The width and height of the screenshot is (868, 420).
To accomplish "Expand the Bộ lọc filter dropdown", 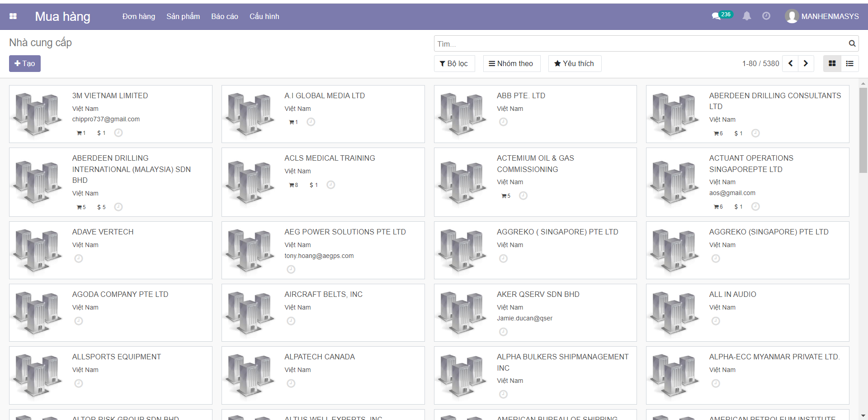I will [x=454, y=63].
